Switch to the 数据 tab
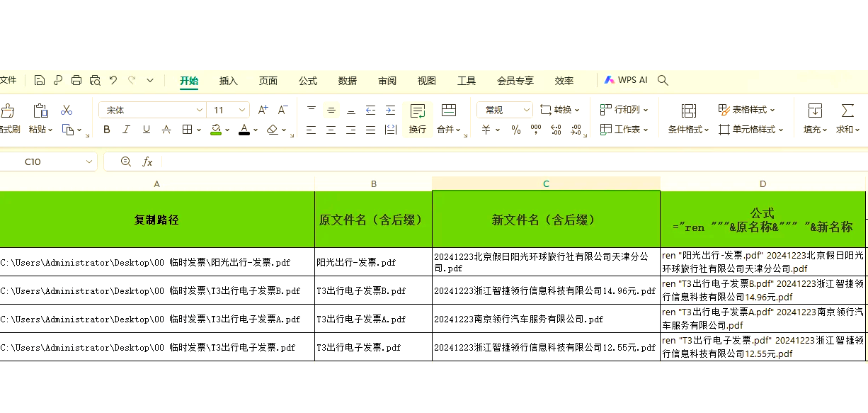The height and width of the screenshot is (413, 868). click(x=348, y=81)
